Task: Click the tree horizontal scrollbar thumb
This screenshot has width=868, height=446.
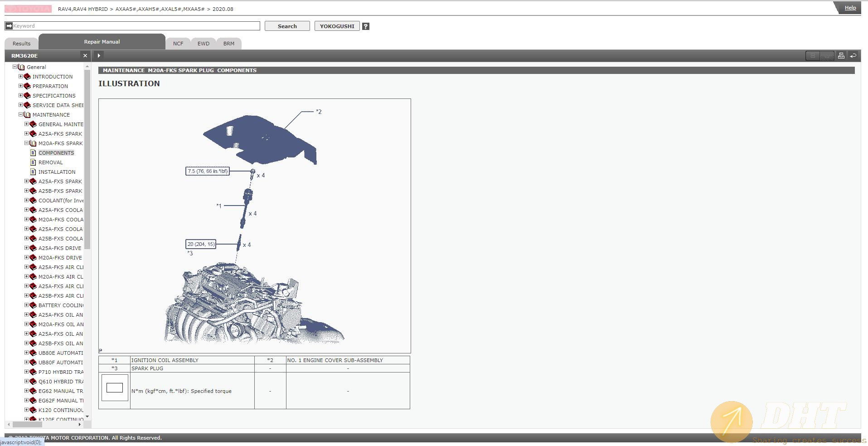Action: [x=27, y=424]
